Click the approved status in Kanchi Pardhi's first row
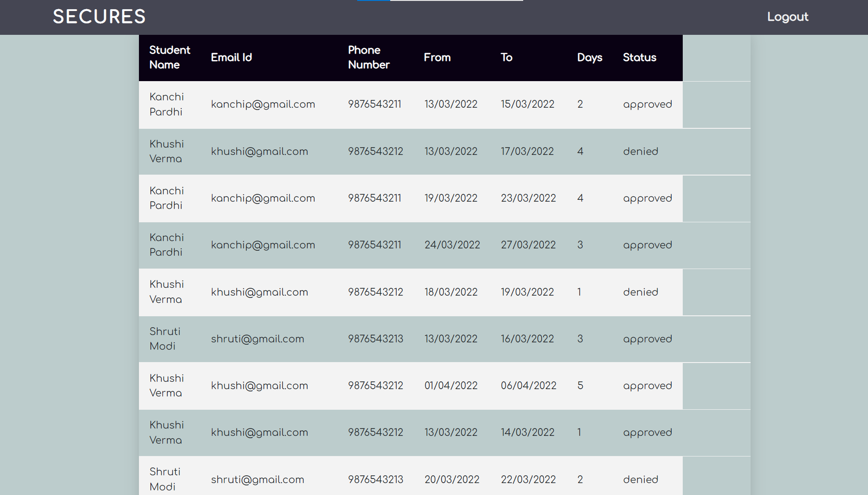 pyautogui.click(x=647, y=104)
